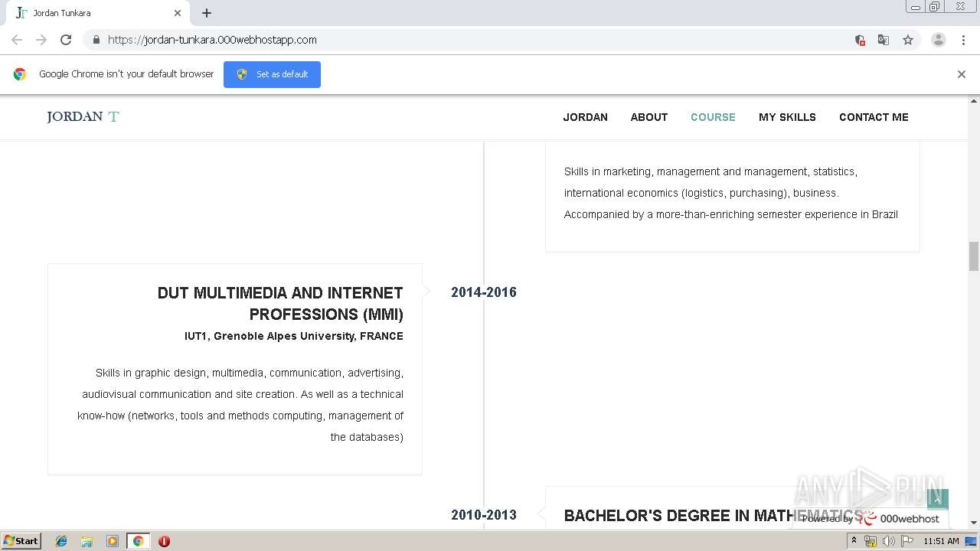Open the Chrome three-dot menu
Image resolution: width=980 pixels, height=551 pixels.
coord(963,40)
